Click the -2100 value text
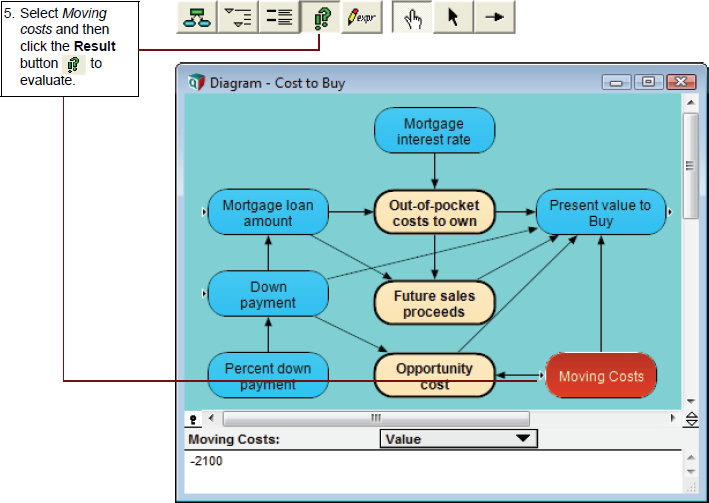 tap(206, 461)
